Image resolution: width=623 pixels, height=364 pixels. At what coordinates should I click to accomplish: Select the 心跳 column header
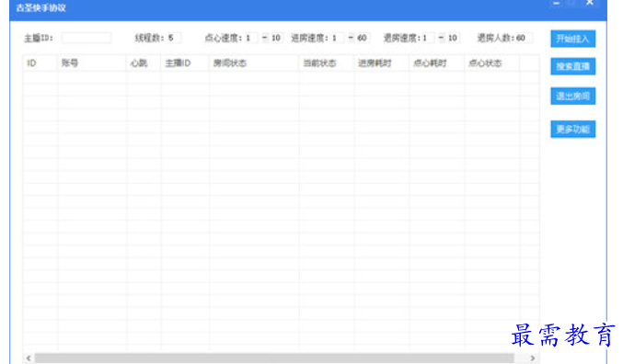pyautogui.click(x=144, y=63)
